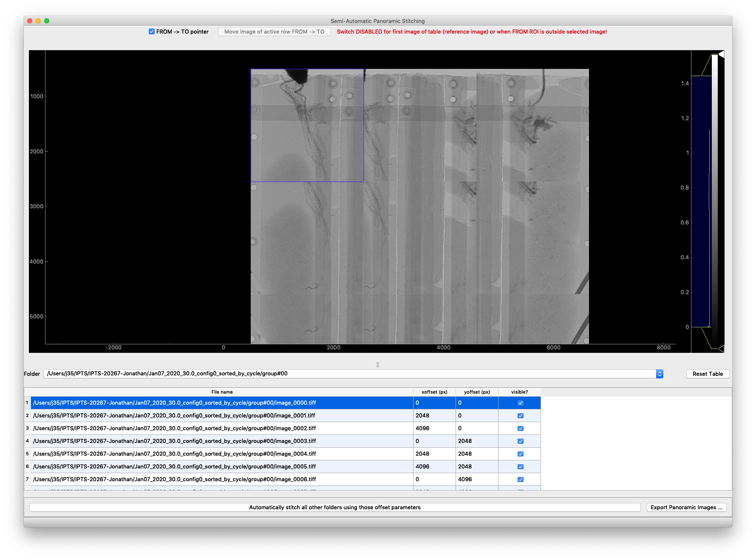Screen dimensions: 756x559
Task: Uncheck visible for image_0002.tiff
Action: [521, 428]
